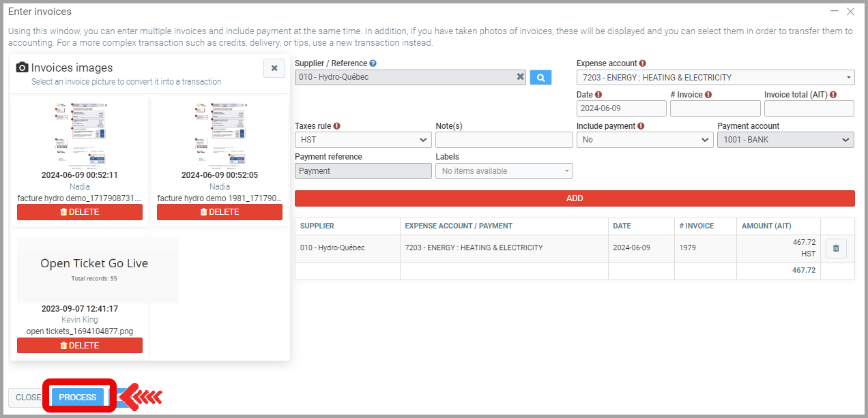The height and width of the screenshot is (418, 868).
Task: Open the Expense account dropdown
Action: click(714, 78)
